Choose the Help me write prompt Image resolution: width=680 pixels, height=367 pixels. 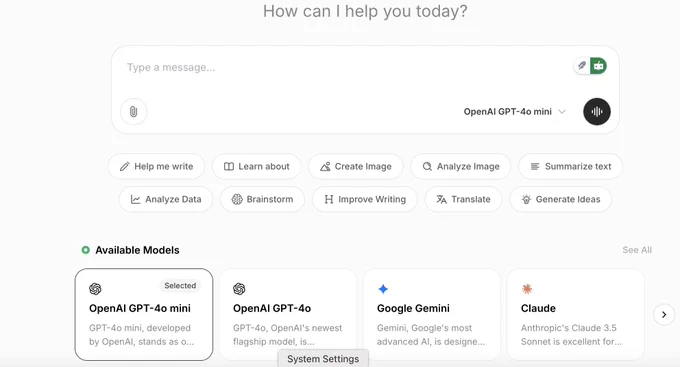pyautogui.click(x=156, y=166)
